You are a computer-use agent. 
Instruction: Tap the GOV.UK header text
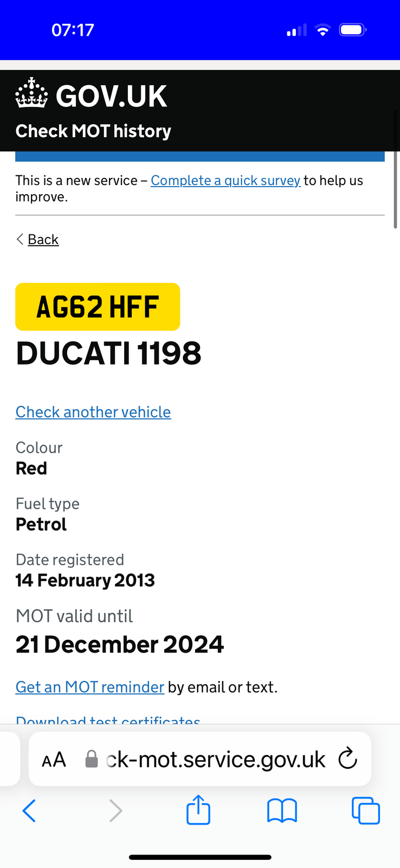[111, 96]
